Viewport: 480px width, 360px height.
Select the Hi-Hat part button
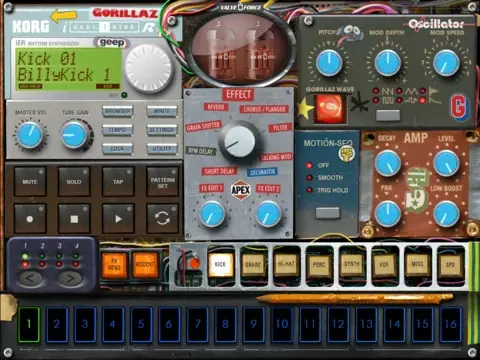pos(286,264)
